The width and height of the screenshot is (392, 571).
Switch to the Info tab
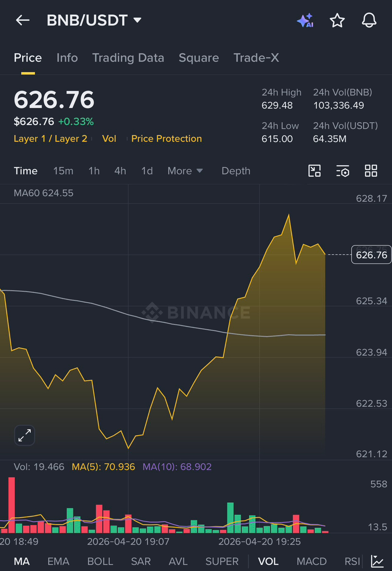(67, 58)
